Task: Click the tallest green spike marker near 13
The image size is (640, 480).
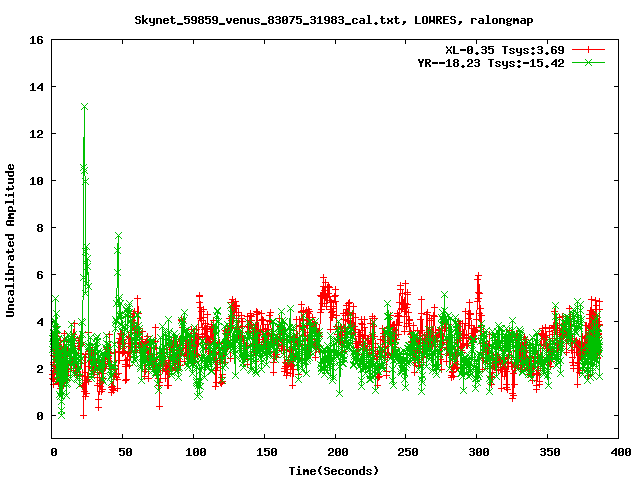Action: [x=84, y=107]
